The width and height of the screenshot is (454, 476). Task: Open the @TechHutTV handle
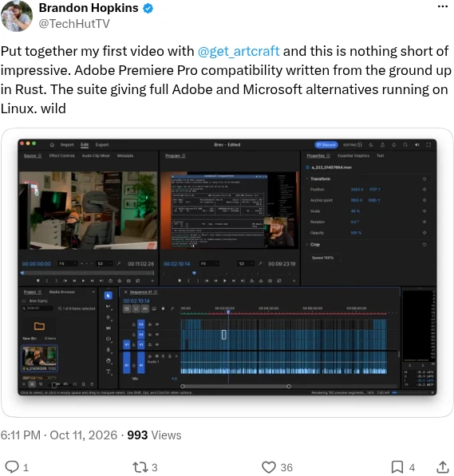74,24
